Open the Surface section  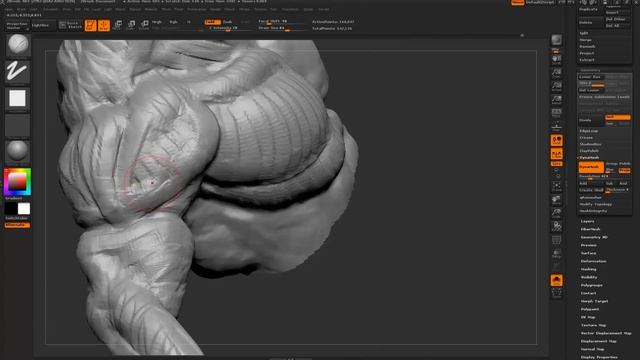click(589, 253)
